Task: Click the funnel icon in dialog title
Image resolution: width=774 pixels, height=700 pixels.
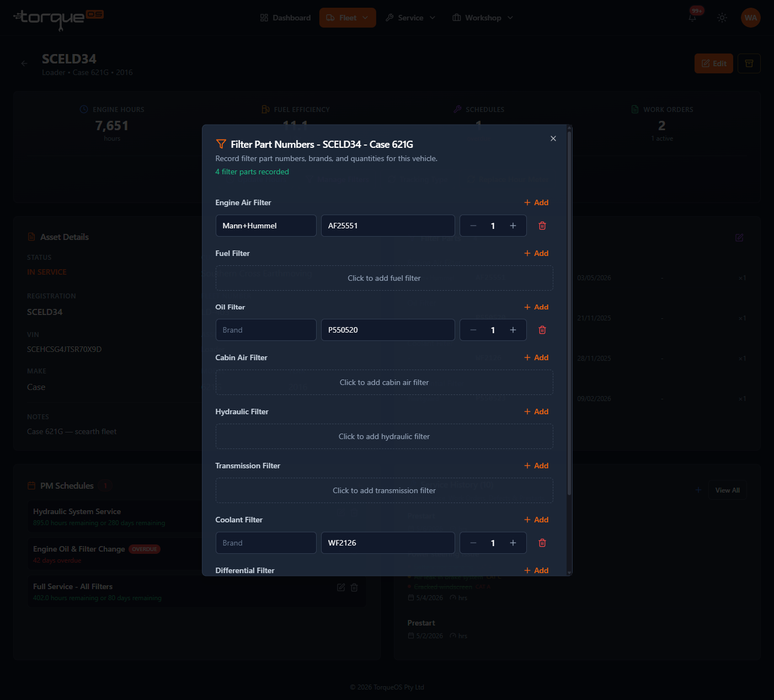Action: [221, 144]
